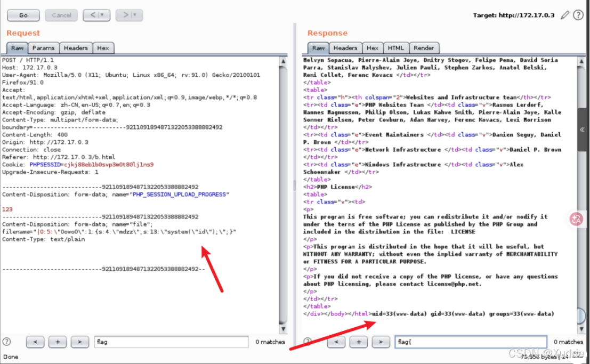Image resolution: width=590 pixels, height=364 pixels.
Task: Collapse side panel with double chevron
Action: (582, 130)
